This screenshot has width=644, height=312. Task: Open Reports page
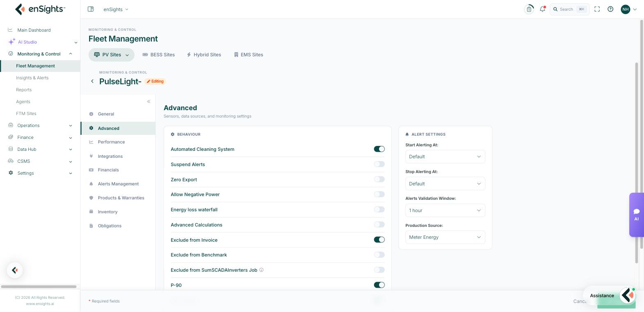24,90
